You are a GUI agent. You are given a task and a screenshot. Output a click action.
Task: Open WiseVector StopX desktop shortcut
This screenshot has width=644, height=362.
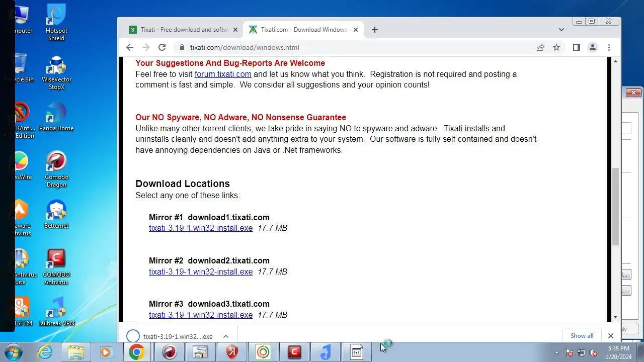(56, 72)
